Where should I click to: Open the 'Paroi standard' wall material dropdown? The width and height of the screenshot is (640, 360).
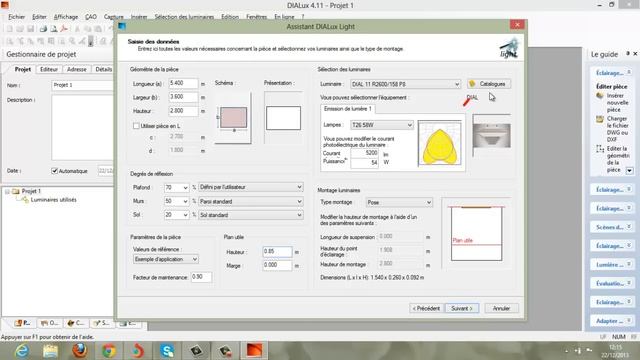point(251,201)
